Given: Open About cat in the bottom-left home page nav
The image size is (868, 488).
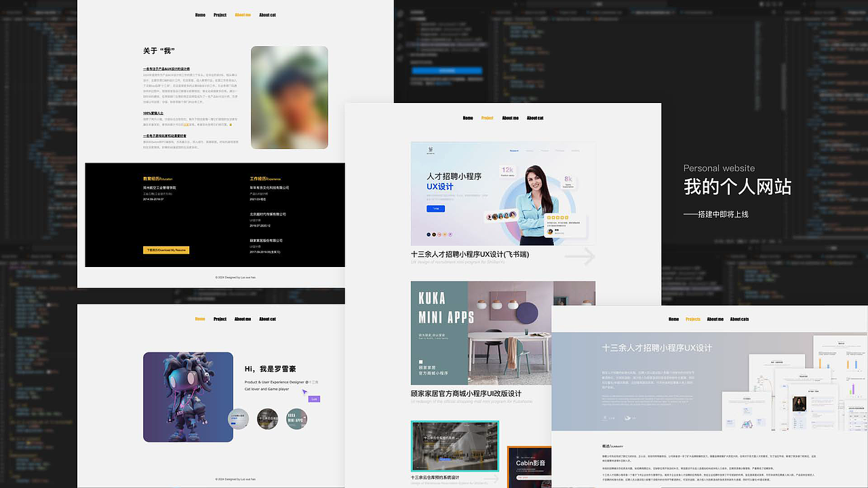Looking at the screenshot, I should (267, 319).
